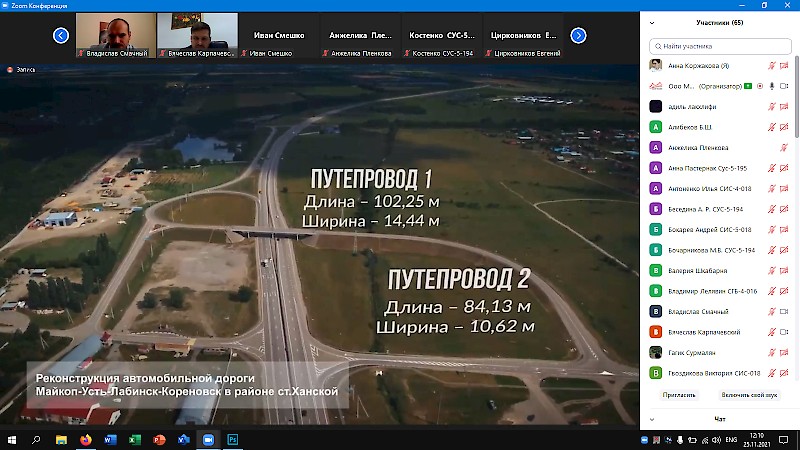Expand the Чат panel with the chevron
The height and width of the screenshot is (450, 800).
(x=652, y=419)
